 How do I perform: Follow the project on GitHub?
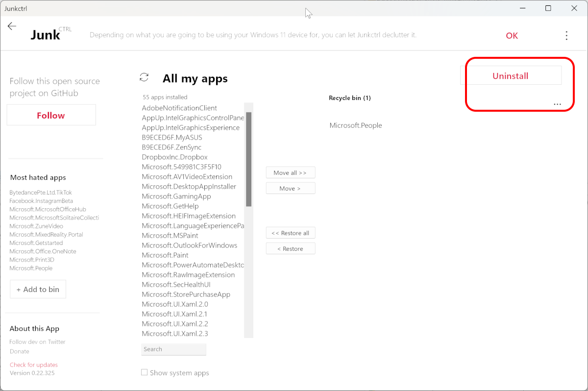click(51, 115)
